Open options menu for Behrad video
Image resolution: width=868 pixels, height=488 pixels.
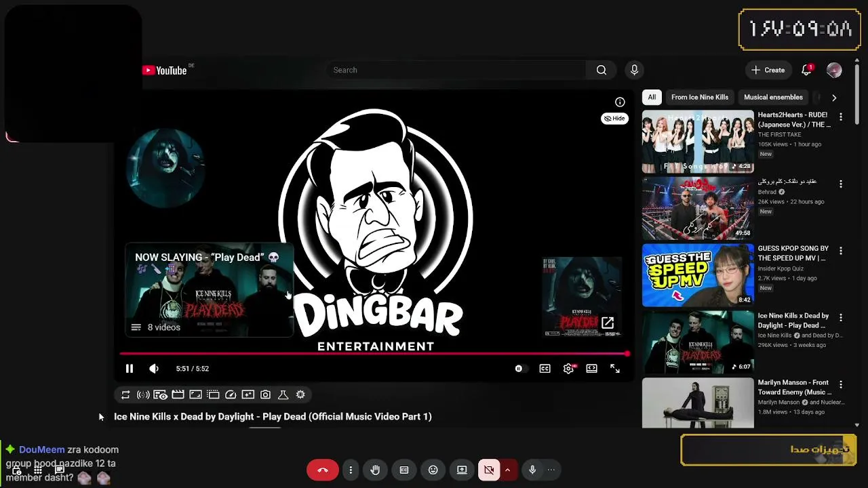(841, 184)
